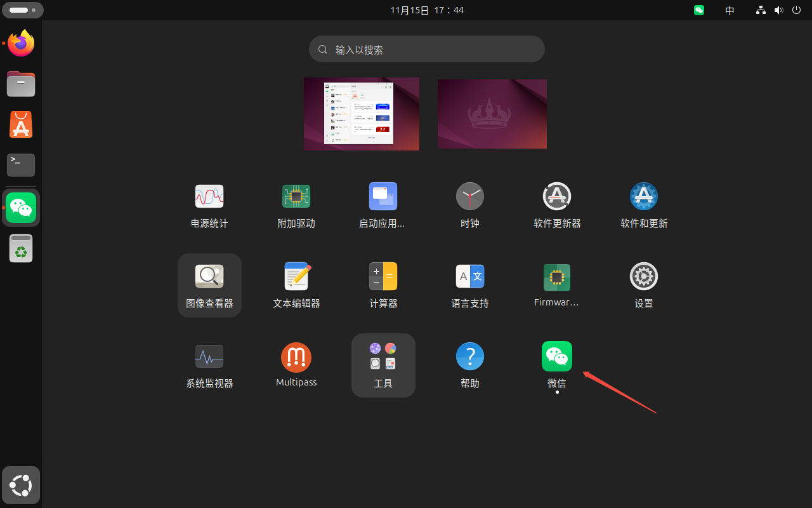Open the 中 input method menu
This screenshot has width=812, height=508.
coord(730,10)
